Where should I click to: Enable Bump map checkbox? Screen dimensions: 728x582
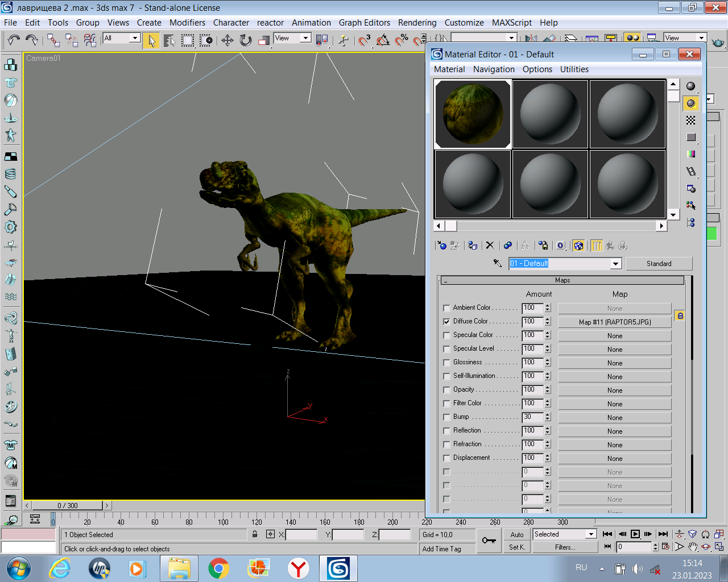(446, 417)
